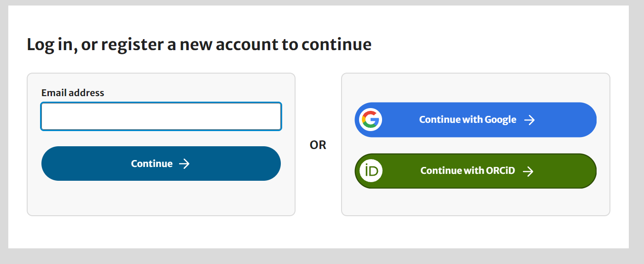Click the "Continue with Google" text label
644x264 pixels.
(x=467, y=120)
